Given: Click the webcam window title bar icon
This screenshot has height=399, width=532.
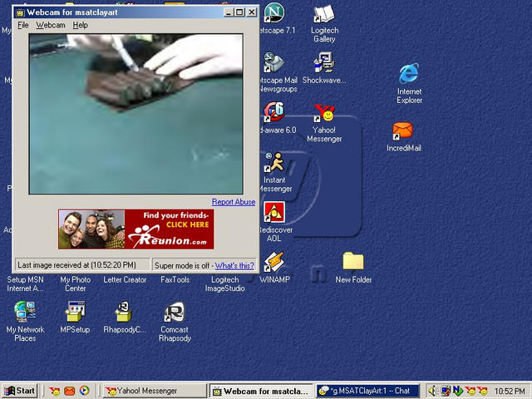Looking at the screenshot, I should [20, 13].
